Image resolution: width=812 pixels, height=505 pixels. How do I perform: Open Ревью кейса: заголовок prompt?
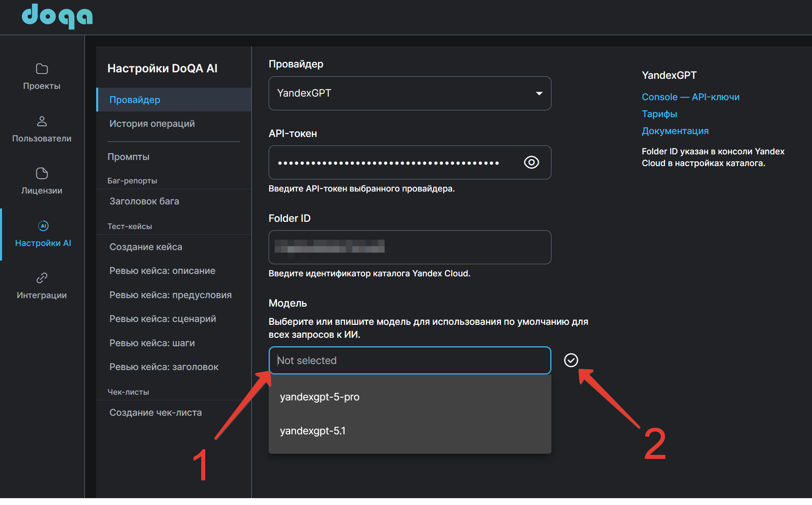[x=174, y=367]
